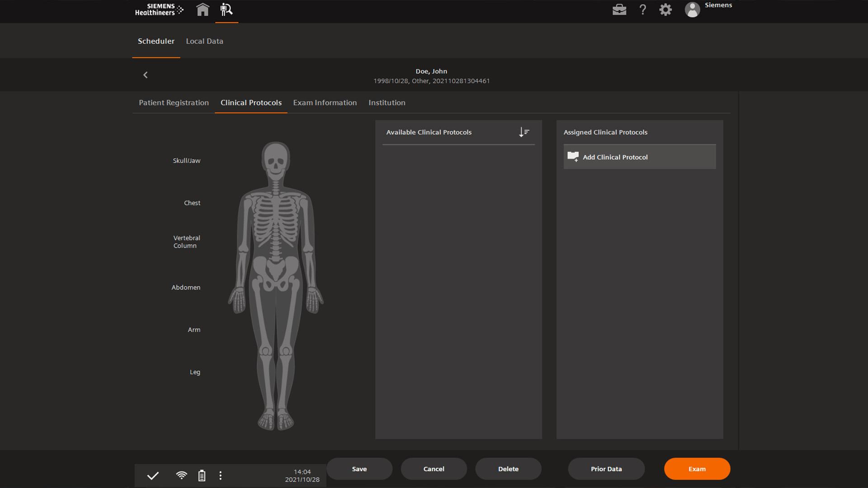Click the home icon in the top bar
The width and height of the screenshot is (868, 488).
[202, 9]
